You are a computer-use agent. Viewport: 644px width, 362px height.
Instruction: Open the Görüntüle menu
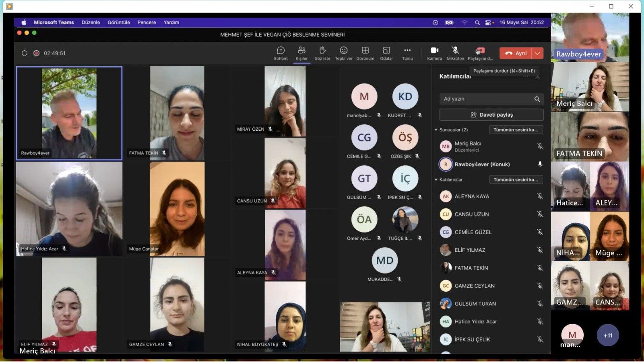[x=119, y=23]
